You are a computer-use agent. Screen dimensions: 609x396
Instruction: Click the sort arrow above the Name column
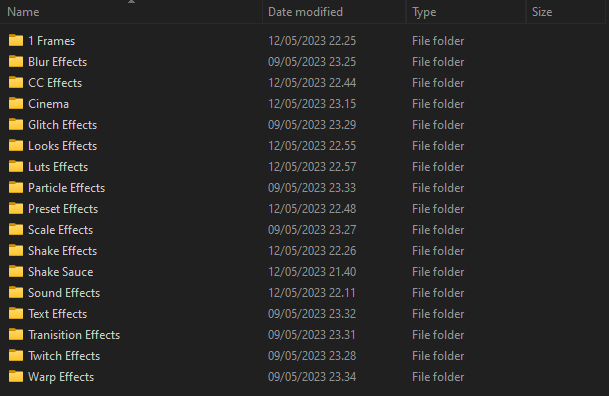(131, 2)
